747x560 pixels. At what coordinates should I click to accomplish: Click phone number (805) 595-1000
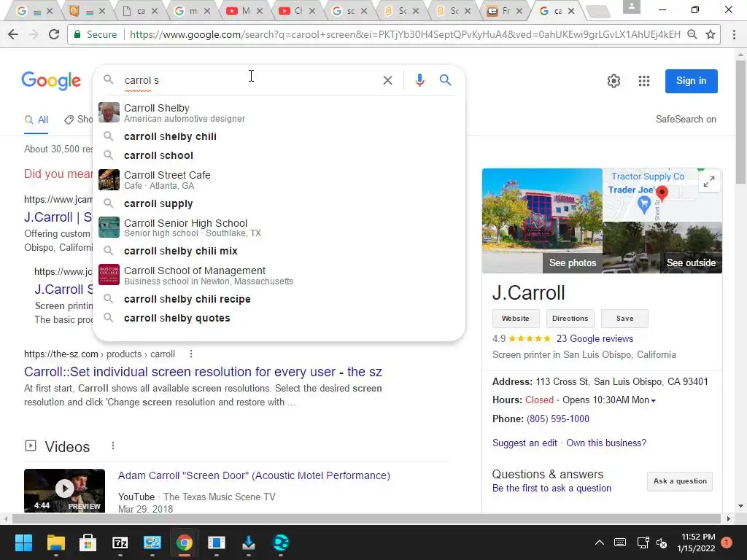click(558, 419)
